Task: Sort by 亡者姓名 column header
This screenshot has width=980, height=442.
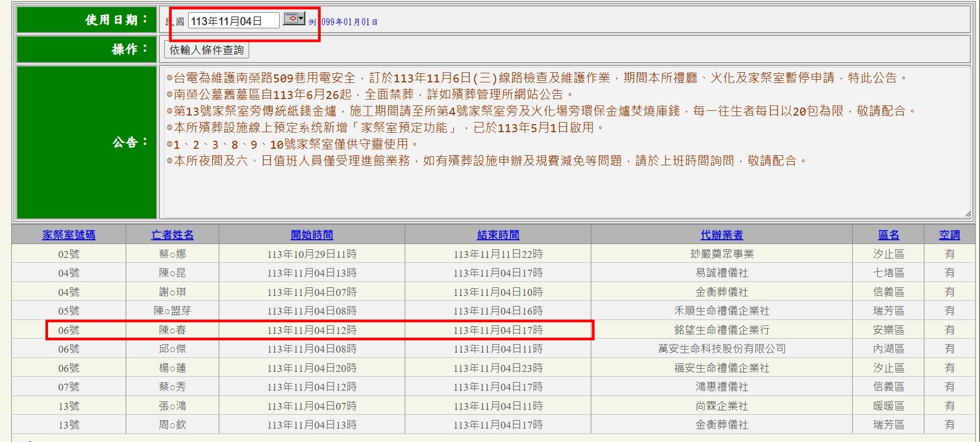Action: coord(172,235)
